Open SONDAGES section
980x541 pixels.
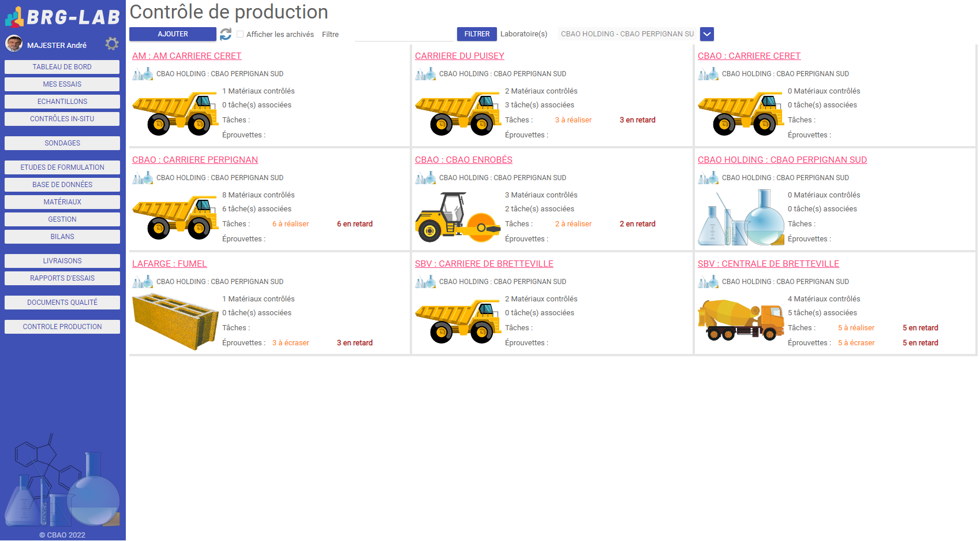click(62, 143)
